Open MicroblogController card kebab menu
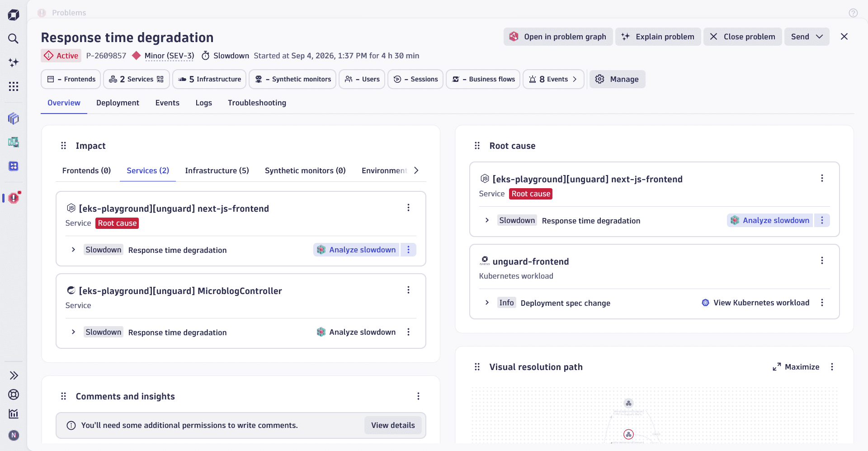868x451 pixels. (x=408, y=290)
